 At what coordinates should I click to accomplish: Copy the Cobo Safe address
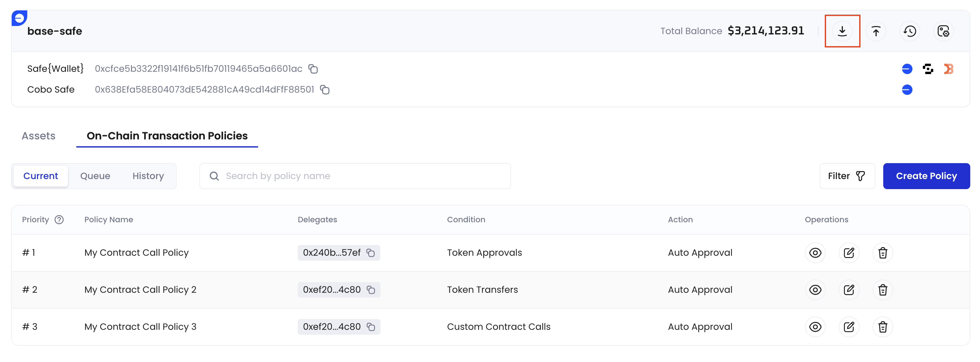coord(324,90)
